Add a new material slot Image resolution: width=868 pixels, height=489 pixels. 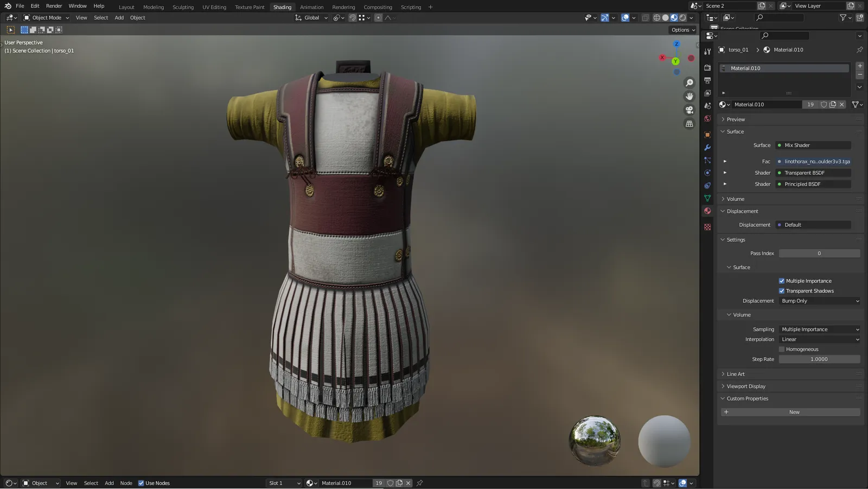860,66
